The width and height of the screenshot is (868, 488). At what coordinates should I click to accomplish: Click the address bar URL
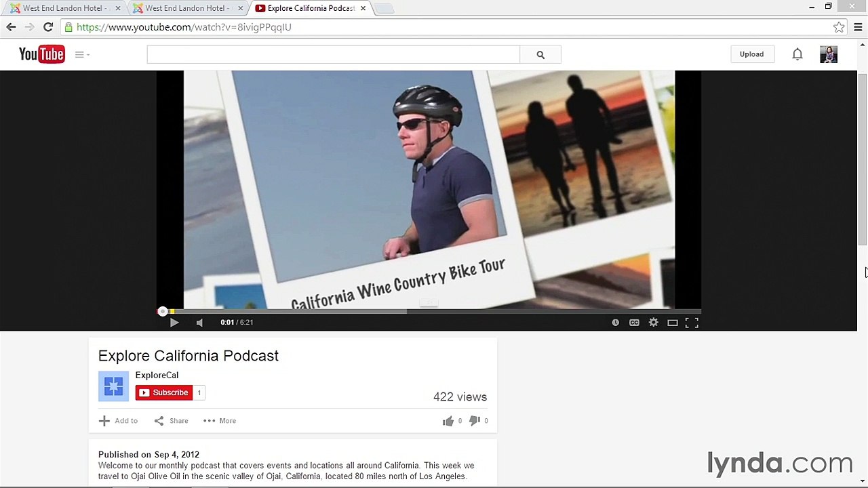184,27
